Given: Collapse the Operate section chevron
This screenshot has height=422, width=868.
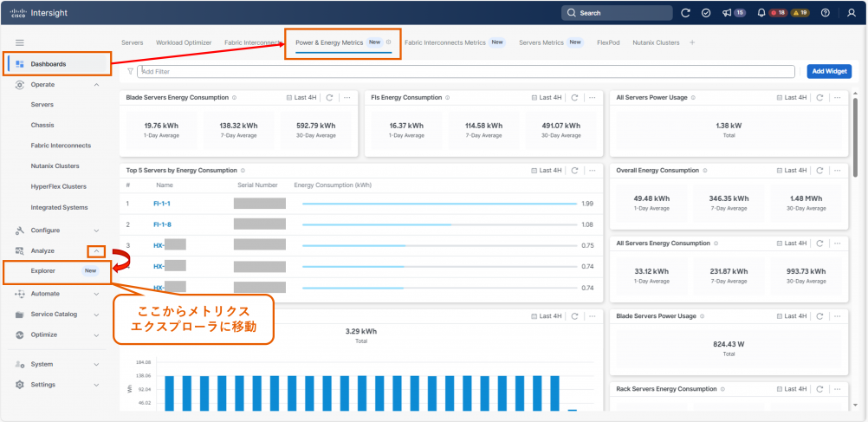Looking at the screenshot, I should (96, 85).
